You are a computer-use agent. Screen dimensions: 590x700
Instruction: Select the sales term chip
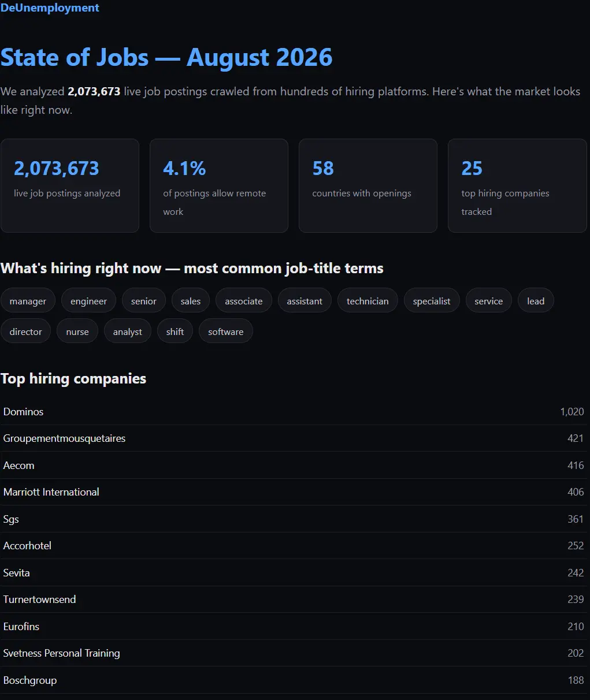pyautogui.click(x=191, y=301)
